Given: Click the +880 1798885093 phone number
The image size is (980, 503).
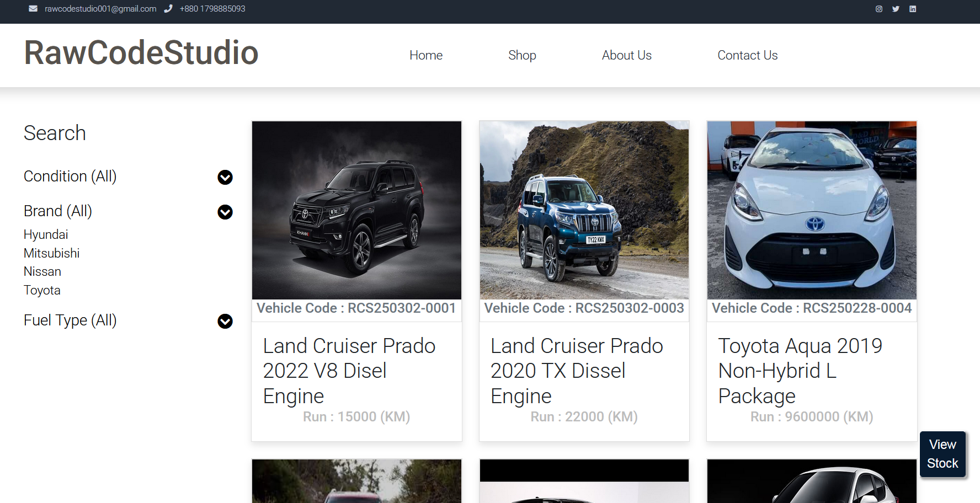Looking at the screenshot, I should [x=212, y=9].
